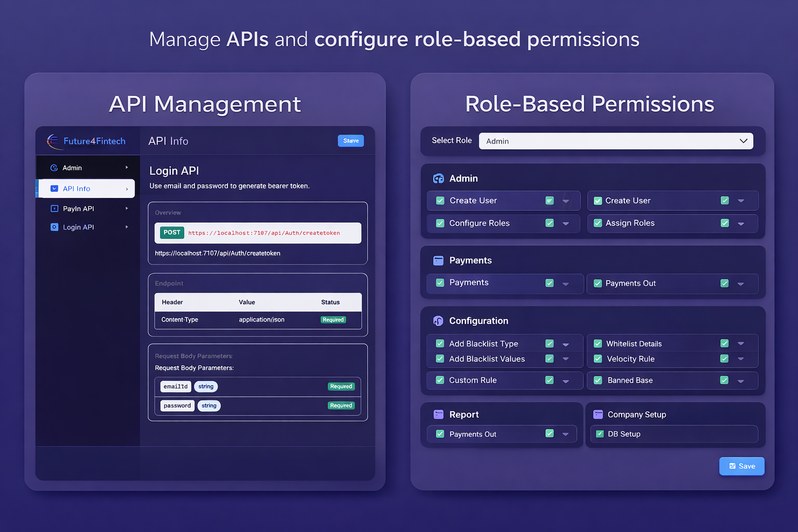Image resolution: width=798 pixels, height=532 pixels.
Task: Click the Company Setup section icon
Action: pos(598,415)
